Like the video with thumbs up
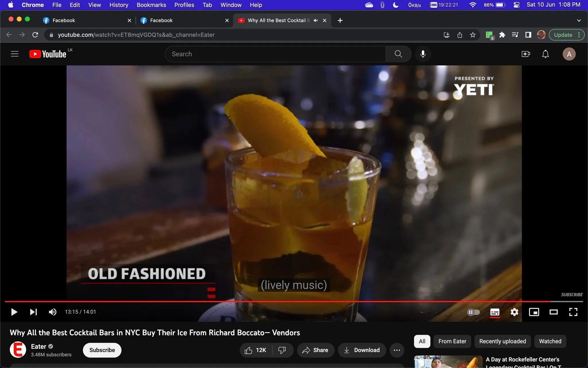This screenshot has width=588, height=368. (x=256, y=350)
